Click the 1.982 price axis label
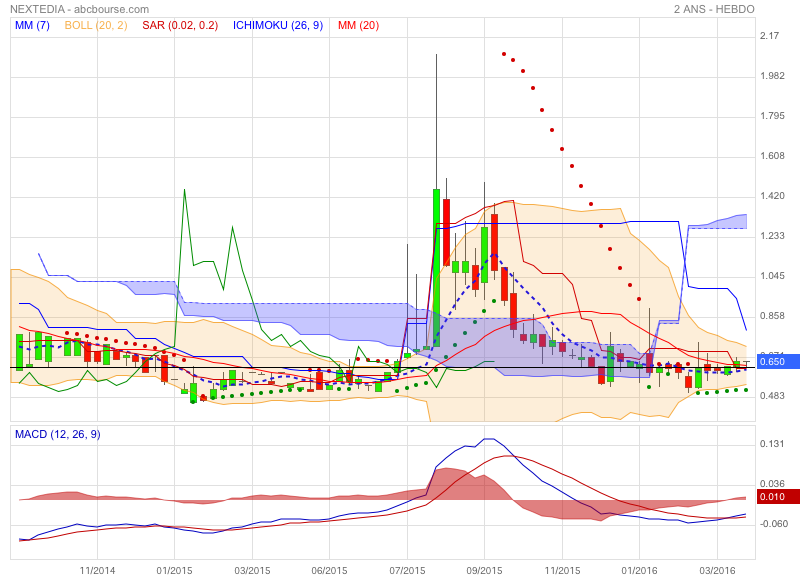The width and height of the screenshot is (800, 580). click(772, 76)
